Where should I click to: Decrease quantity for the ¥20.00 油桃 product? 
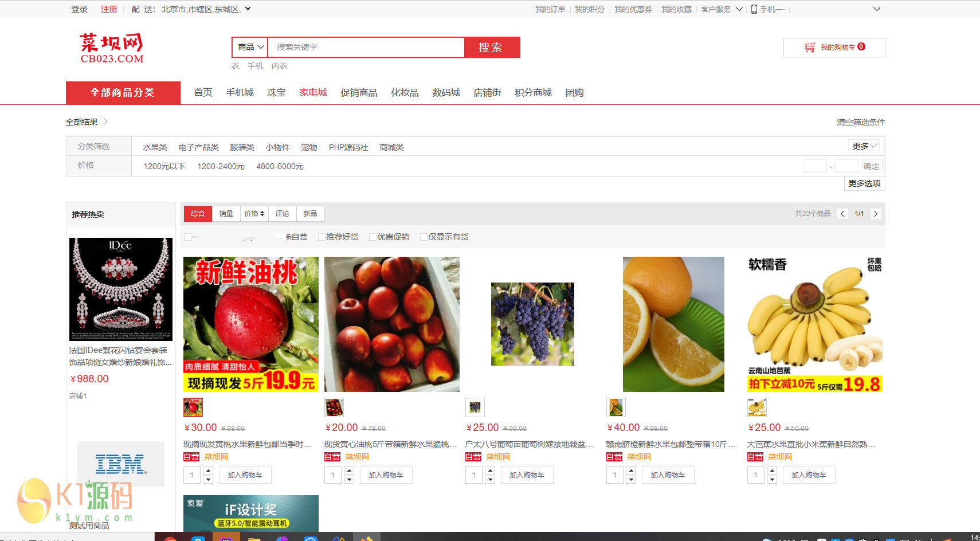[x=349, y=480]
